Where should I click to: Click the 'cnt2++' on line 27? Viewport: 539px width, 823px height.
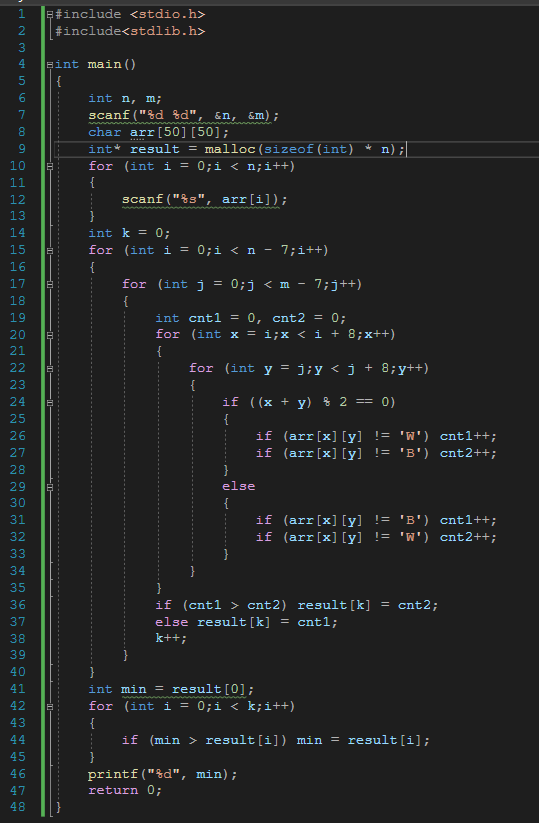(x=464, y=453)
